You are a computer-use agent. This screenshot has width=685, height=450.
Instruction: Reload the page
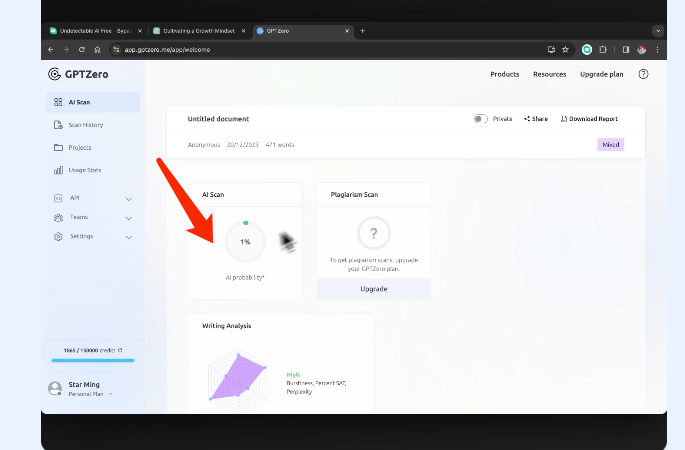point(82,50)
